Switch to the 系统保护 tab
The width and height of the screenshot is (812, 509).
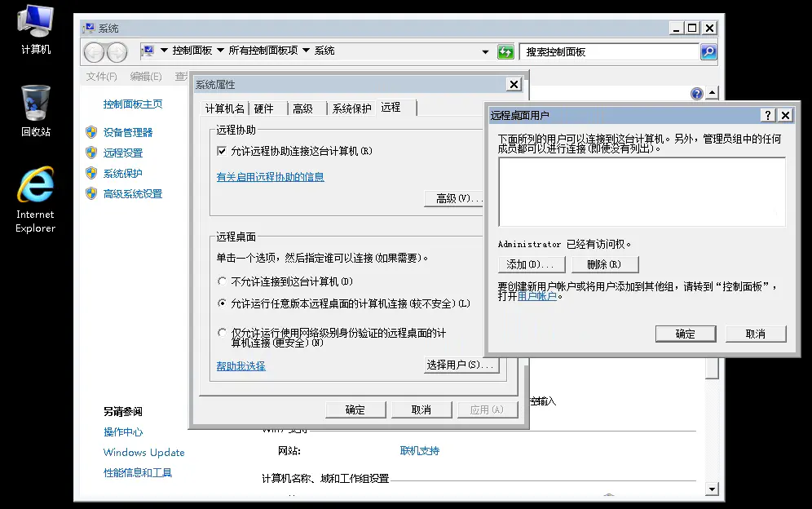(x=351, y=107)
